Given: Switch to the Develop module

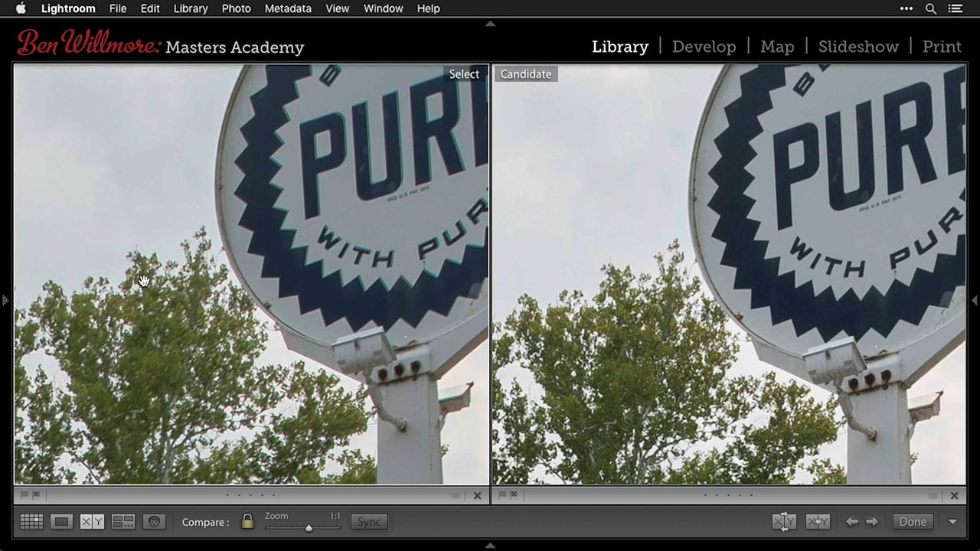Looking at the screenshot, I should pos(704,47).
